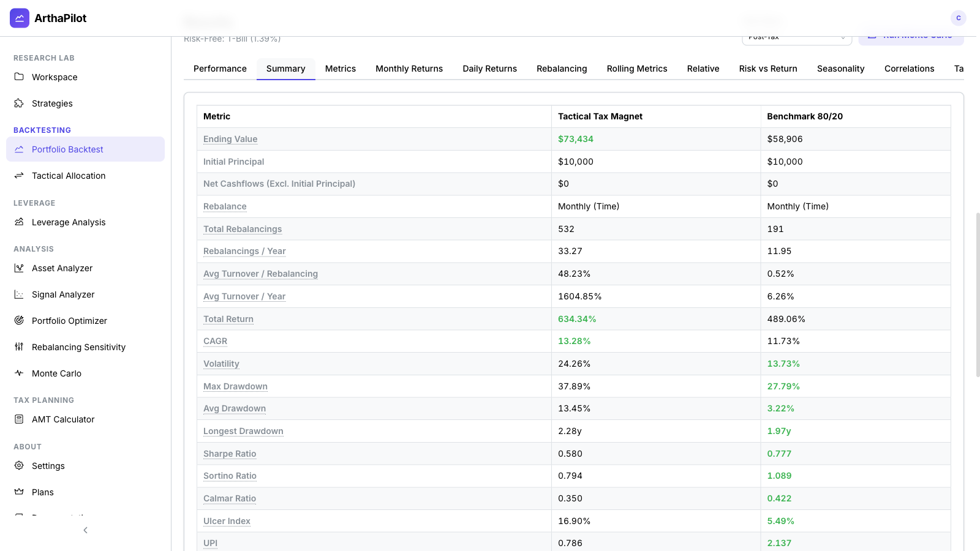Open Workspace folder icon in sidebar
Screen dimensions: 980x551
coord(19,77)
